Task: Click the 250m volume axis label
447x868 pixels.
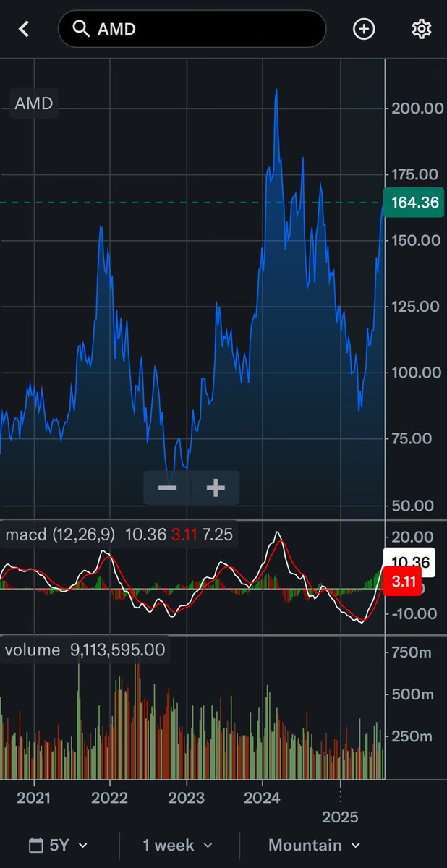Action: pyautogui.click(x=412, y=736)
